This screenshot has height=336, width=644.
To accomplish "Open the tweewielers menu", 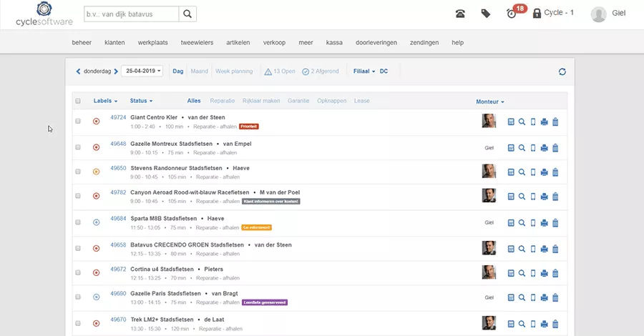I will point(197,43).
